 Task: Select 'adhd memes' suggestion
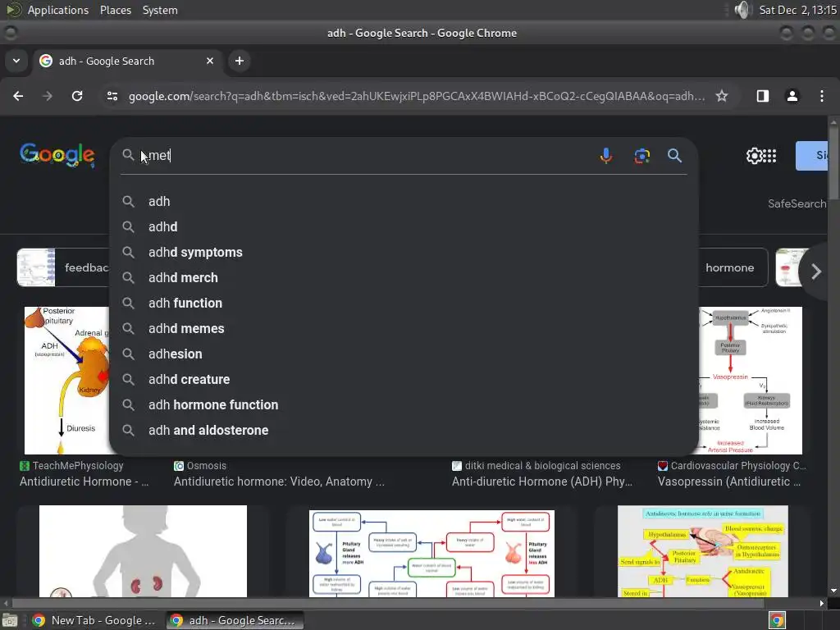pos(404,328)
